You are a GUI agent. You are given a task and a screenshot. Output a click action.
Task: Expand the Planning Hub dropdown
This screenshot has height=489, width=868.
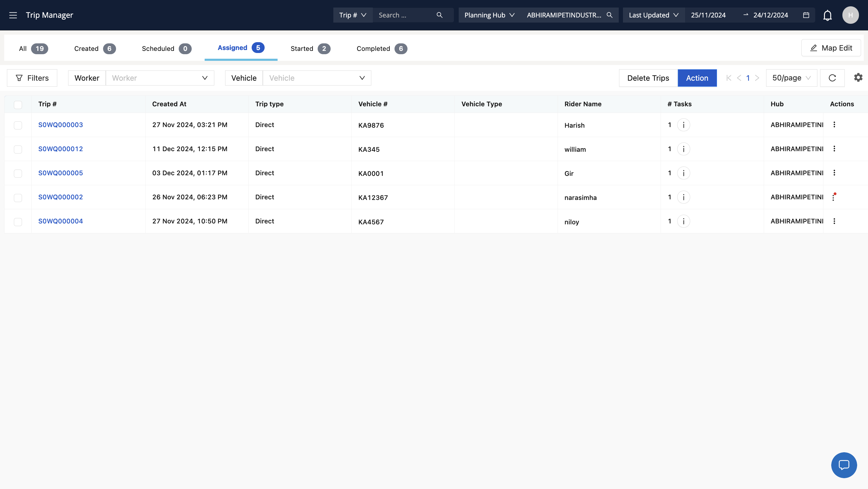tap(489, 15)
